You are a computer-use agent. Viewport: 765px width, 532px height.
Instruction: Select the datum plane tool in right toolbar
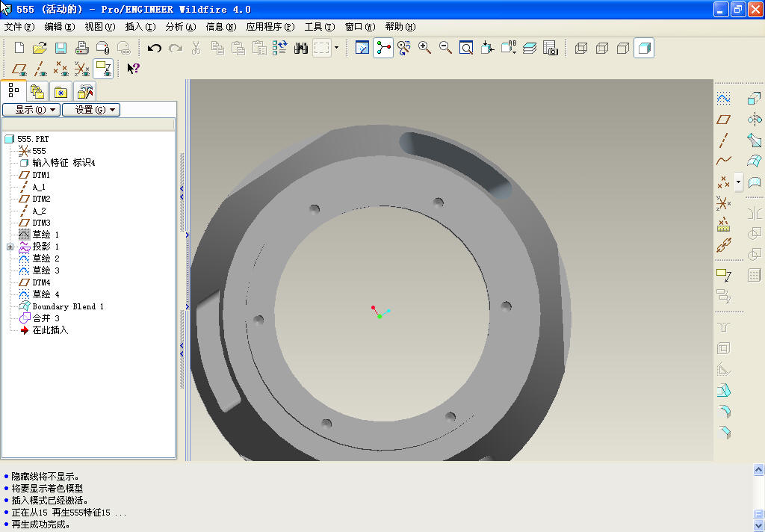[723, 120]
